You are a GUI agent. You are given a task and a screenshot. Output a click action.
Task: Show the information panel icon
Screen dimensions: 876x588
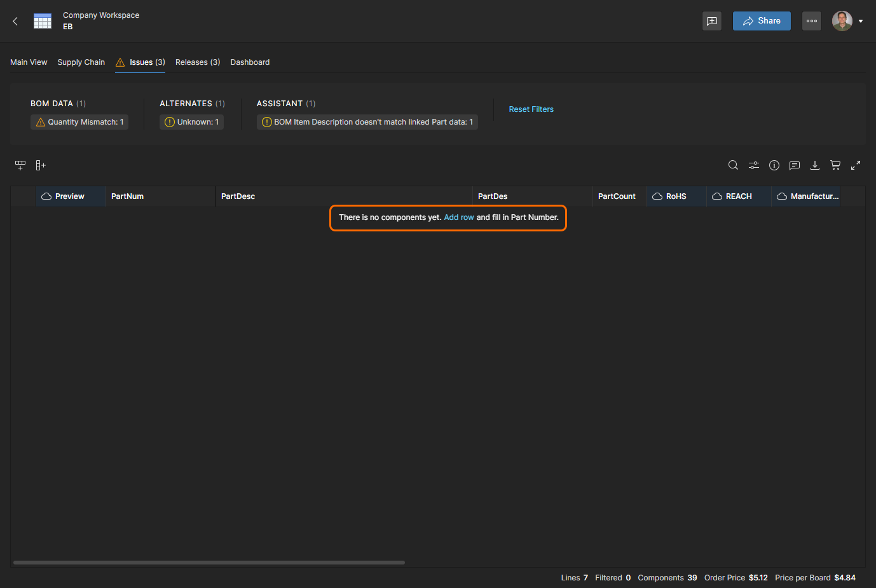click(774, 165)
